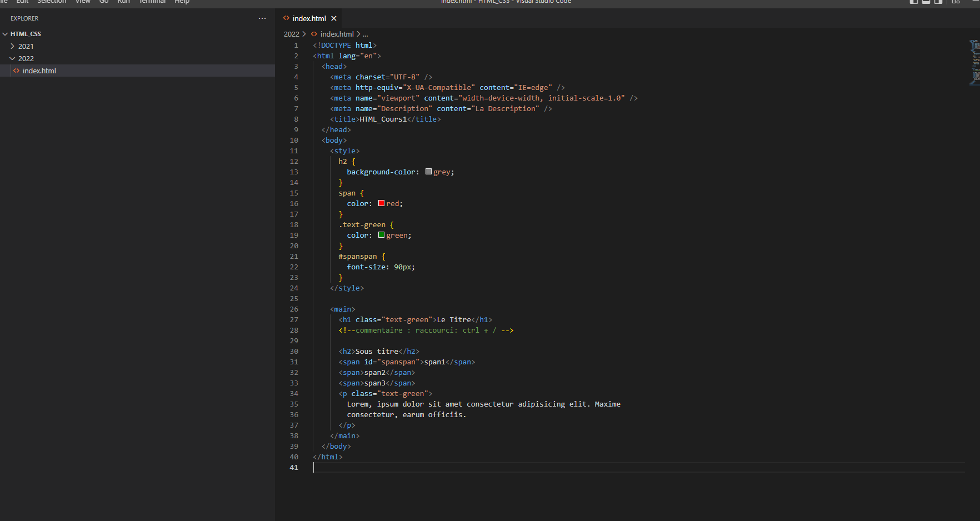980x521 pixels.
Task: Click the file icon in the index.html tab
Action: (x=286, y=18)
